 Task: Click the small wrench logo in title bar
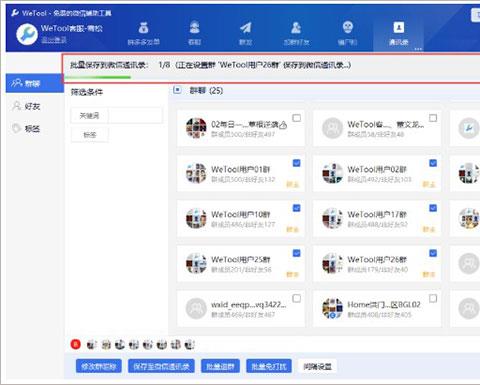pyautogui.click(x=15, y=13)
